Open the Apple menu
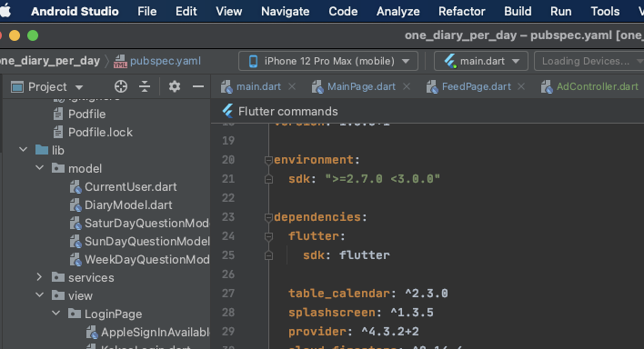This screenshot has height=349, width=644. (5, 11)
